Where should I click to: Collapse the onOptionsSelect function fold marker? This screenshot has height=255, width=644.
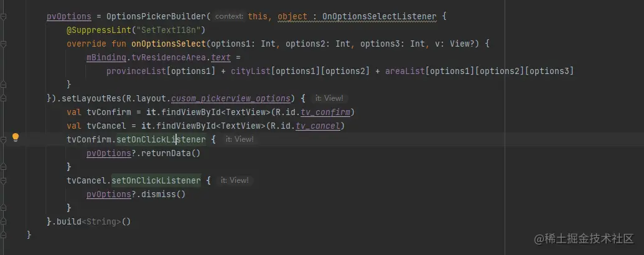(x=3, y=44)
